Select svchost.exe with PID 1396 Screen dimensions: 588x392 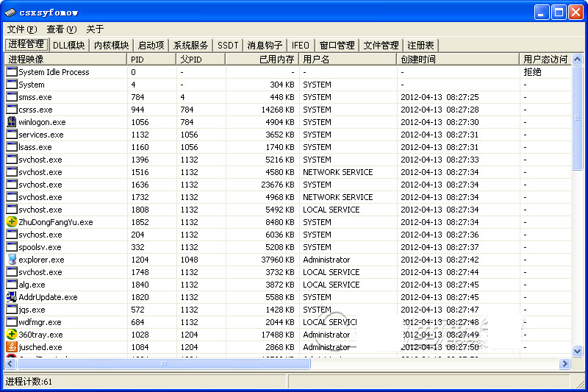click(287, 160)
